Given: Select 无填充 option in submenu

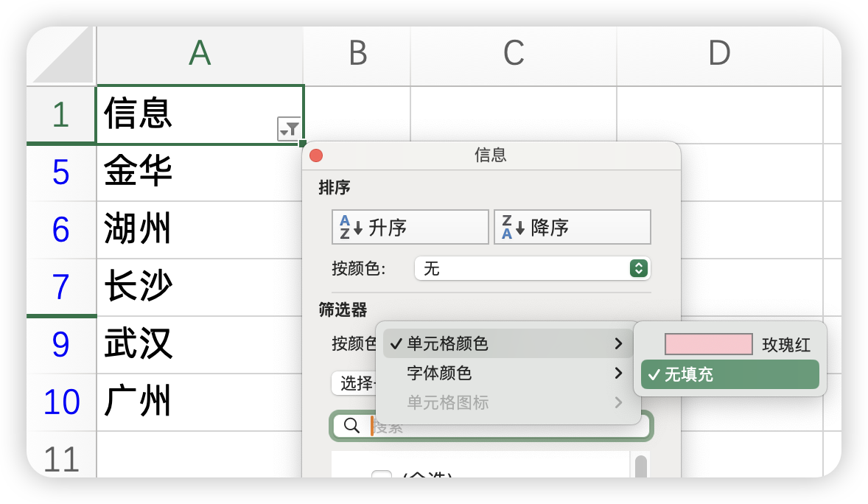Looking at the screenshot, I should click(729, 374).
